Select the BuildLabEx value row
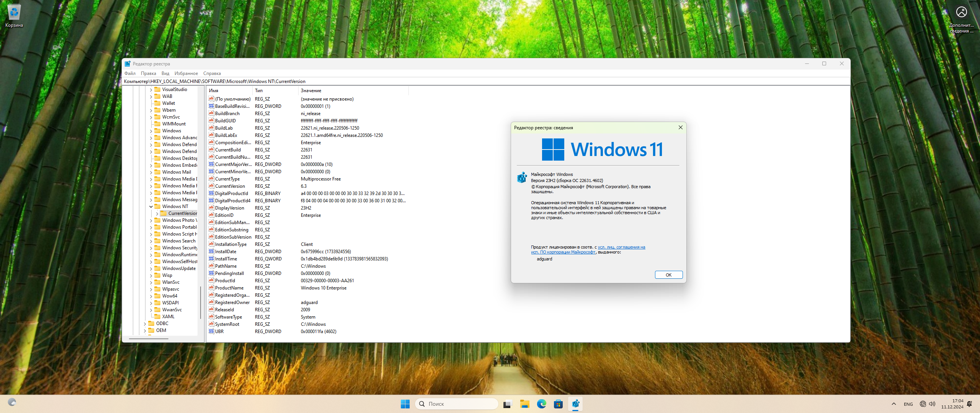Screen dimensions: 980x413 point(307,135)
